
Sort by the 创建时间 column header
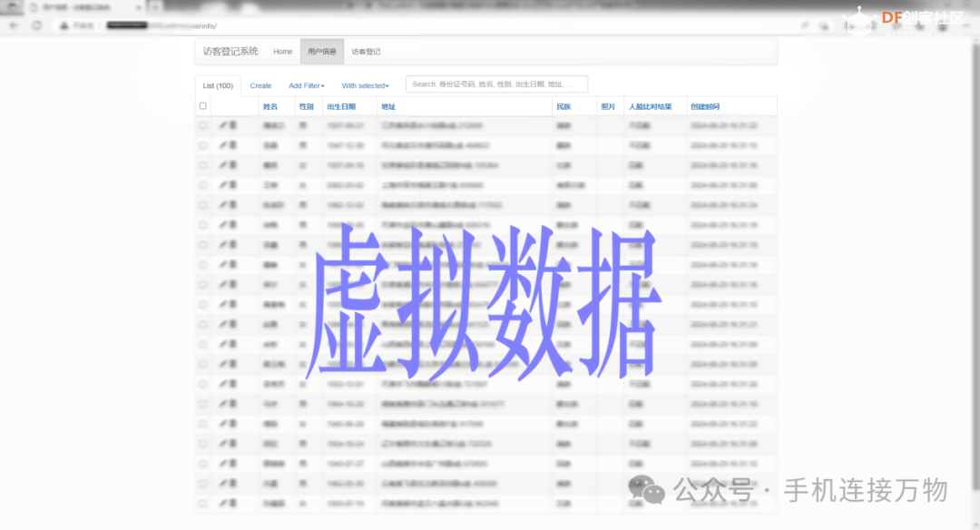pos(704,107)
